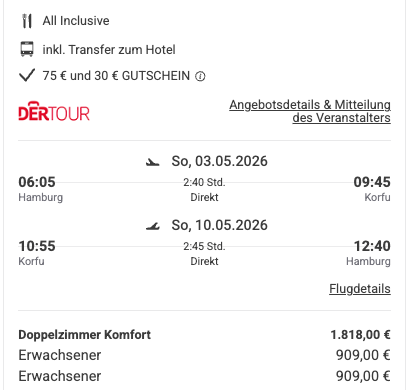This screenshot has width=410, height=390.
Task: Open Angebotsdetails & Mitteilung des Veranstalters link
Action: [x=310, y=111]
